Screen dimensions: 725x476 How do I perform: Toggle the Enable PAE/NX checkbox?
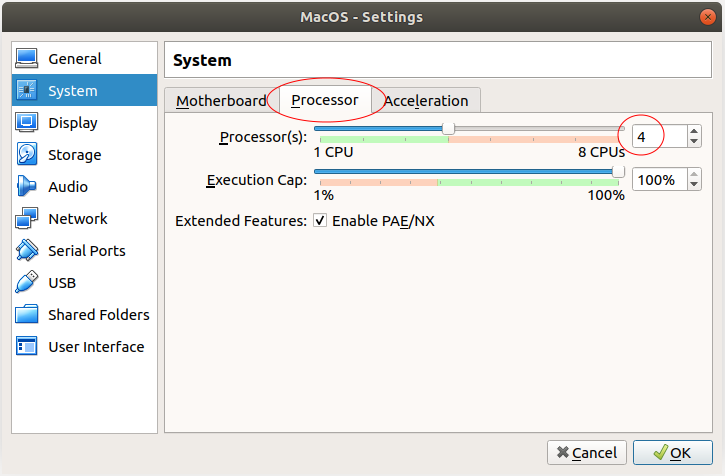click(x=320, y=220)
